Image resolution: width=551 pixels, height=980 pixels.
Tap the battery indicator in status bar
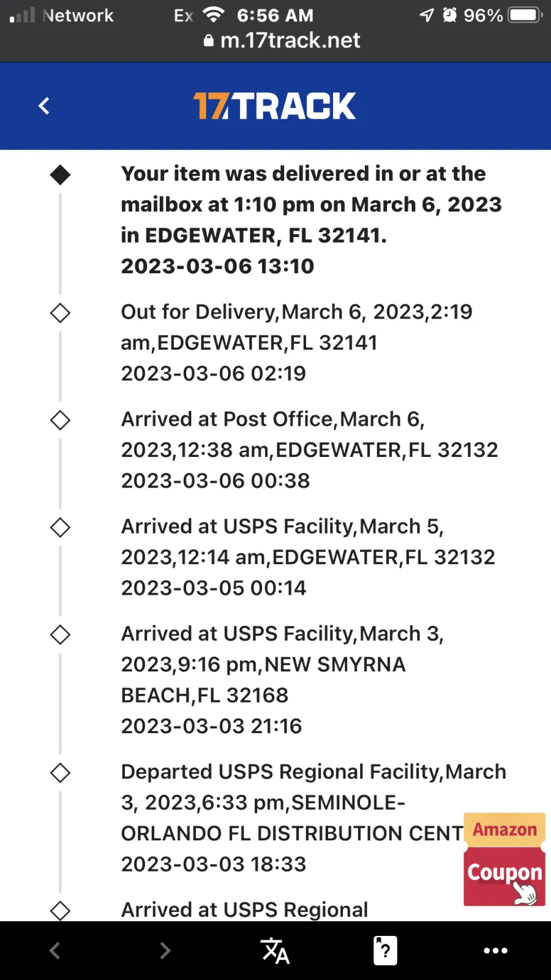click(525, 15)
